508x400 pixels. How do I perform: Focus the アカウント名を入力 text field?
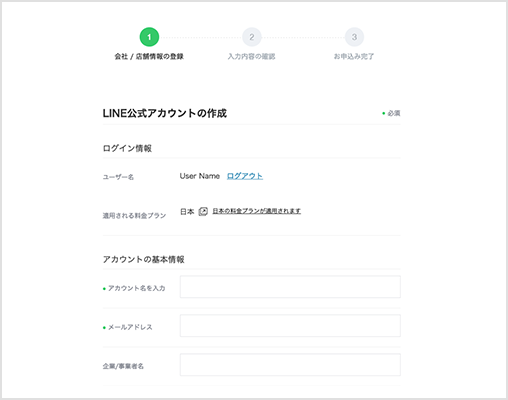click(x=290, y=287)
